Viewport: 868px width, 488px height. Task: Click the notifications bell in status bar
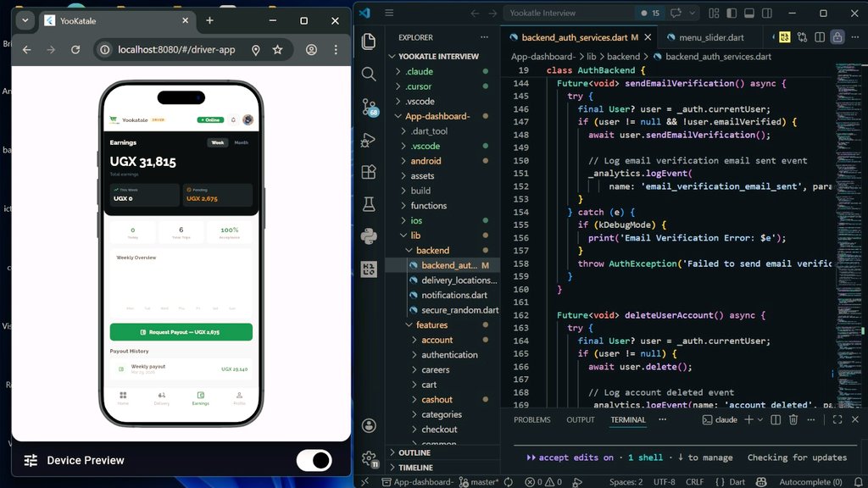[858, 482]
